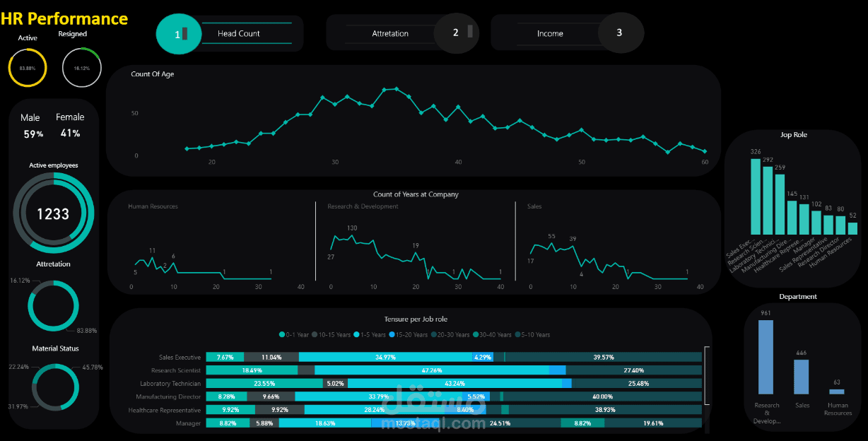Click Manufacturing Director 40.00% bar segment
868x441 pixels.
[603, 397]
